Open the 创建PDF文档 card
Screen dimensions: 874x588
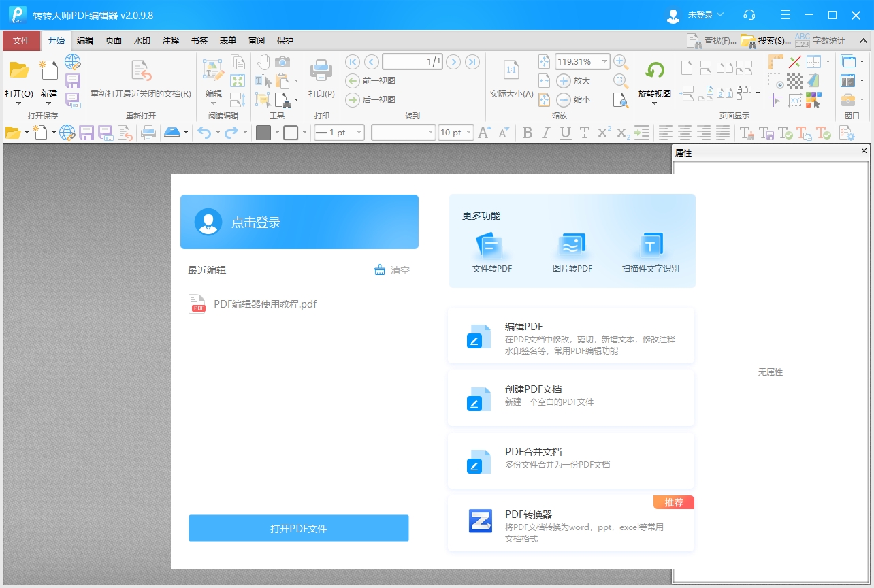click(x=571, y=398)
